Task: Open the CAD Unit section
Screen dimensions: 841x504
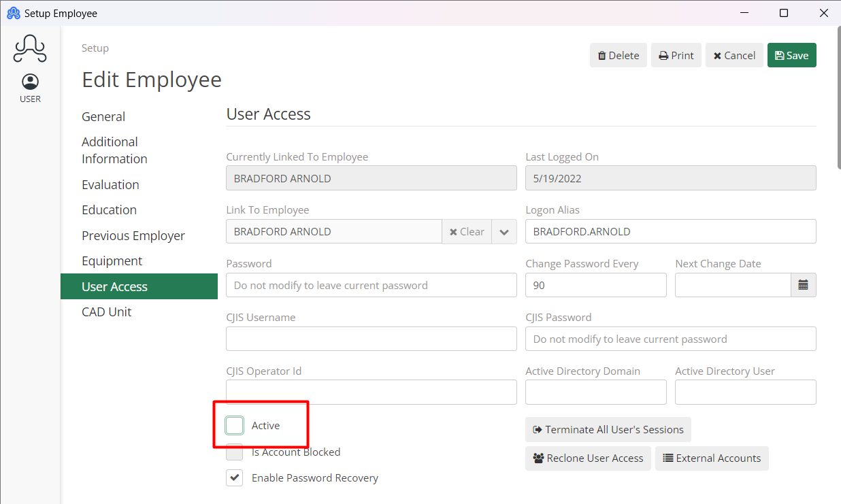Action: click(x=107, y=312)
